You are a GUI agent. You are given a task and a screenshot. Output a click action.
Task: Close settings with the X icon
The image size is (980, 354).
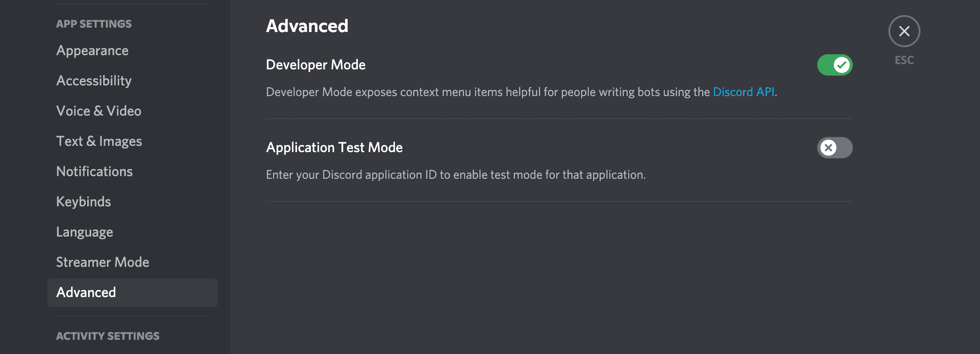(x=904, y=31)
